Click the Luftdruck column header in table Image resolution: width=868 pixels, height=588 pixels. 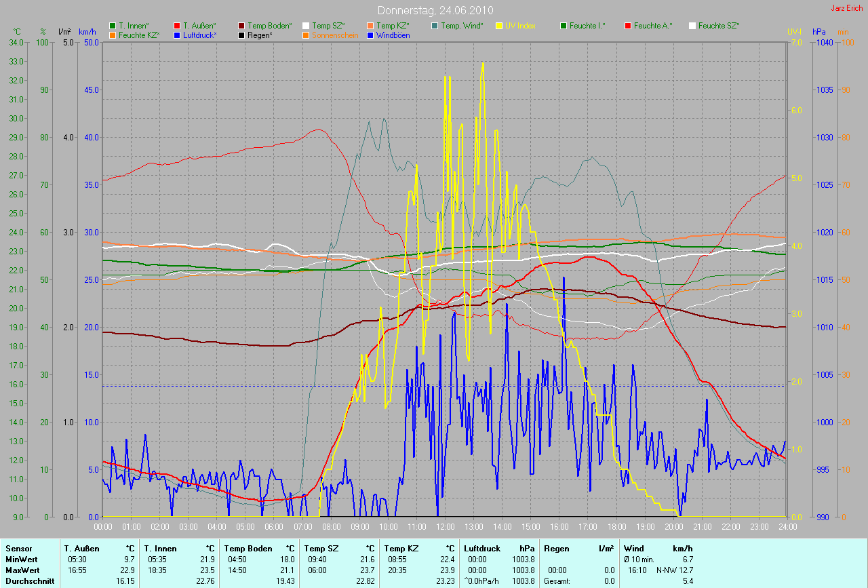coord(482,548)
